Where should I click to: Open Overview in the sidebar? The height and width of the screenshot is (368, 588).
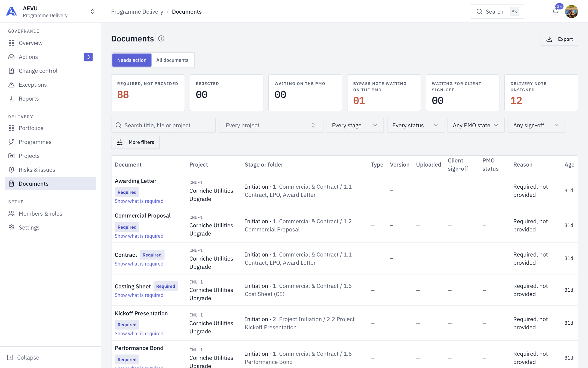click(50, 43)
